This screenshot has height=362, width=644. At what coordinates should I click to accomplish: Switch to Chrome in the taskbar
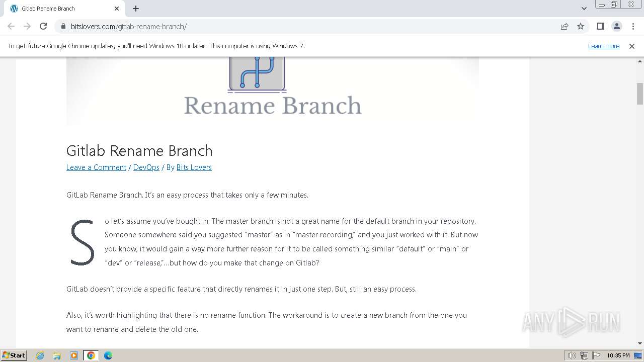(x=91, y=355)
